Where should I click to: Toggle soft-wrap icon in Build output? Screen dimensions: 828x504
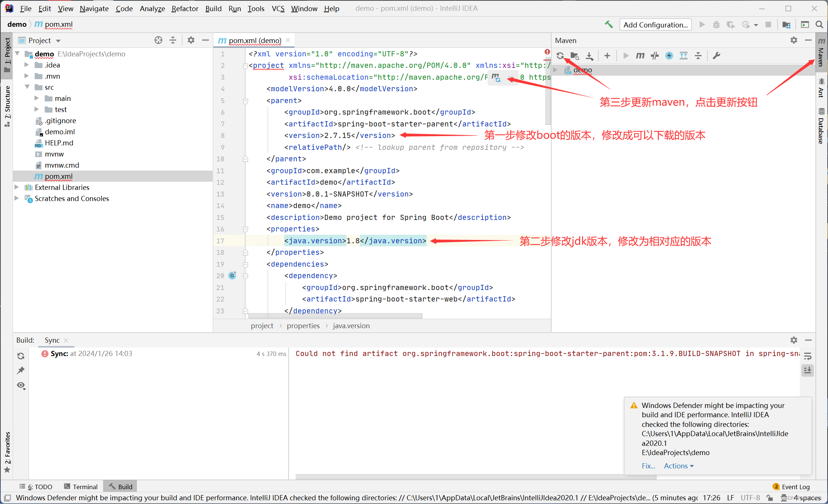pos(808,356)
